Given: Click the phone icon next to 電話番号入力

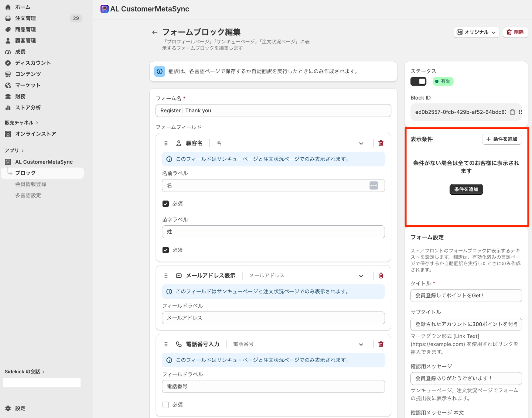Looking at the screenshot, I should point(179,345).
